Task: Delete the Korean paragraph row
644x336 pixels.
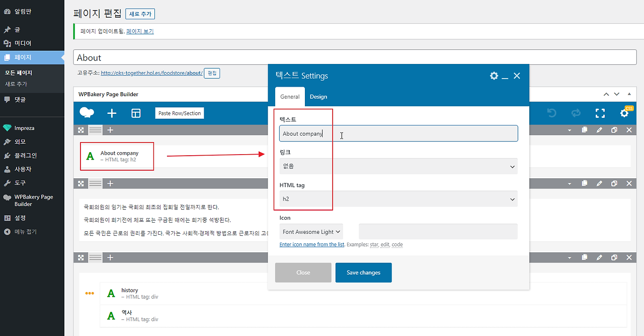Action: click(629, 183)
